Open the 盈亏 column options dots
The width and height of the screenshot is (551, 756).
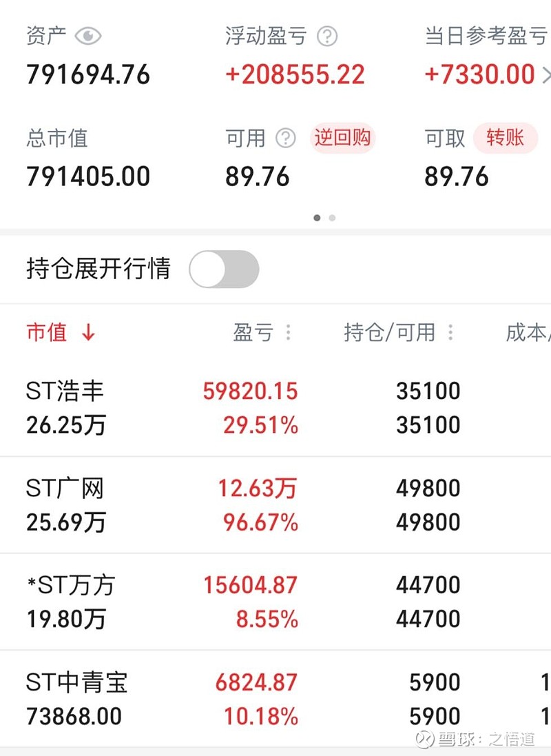pos(288,333)
